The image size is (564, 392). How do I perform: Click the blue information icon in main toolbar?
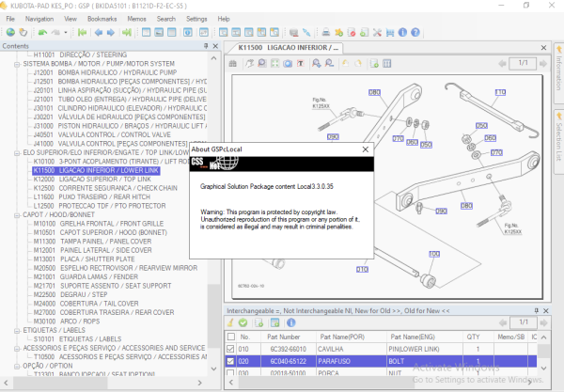pos(402,32)
